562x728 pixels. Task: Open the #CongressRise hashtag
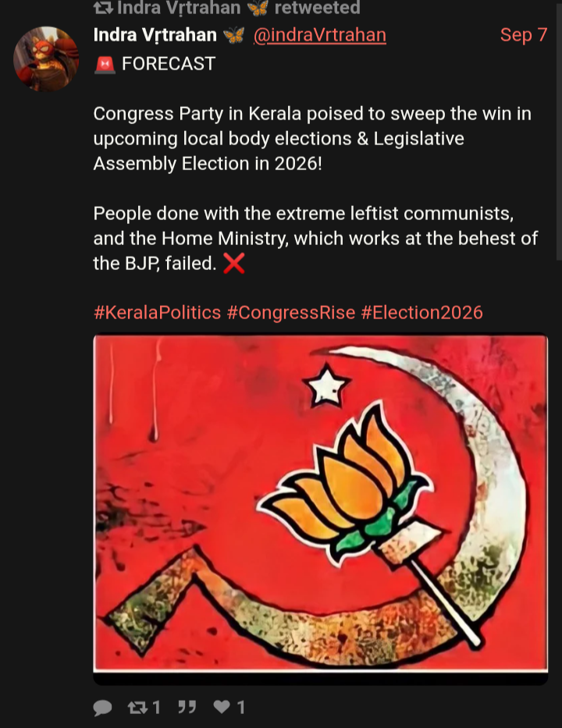(290, 312)
